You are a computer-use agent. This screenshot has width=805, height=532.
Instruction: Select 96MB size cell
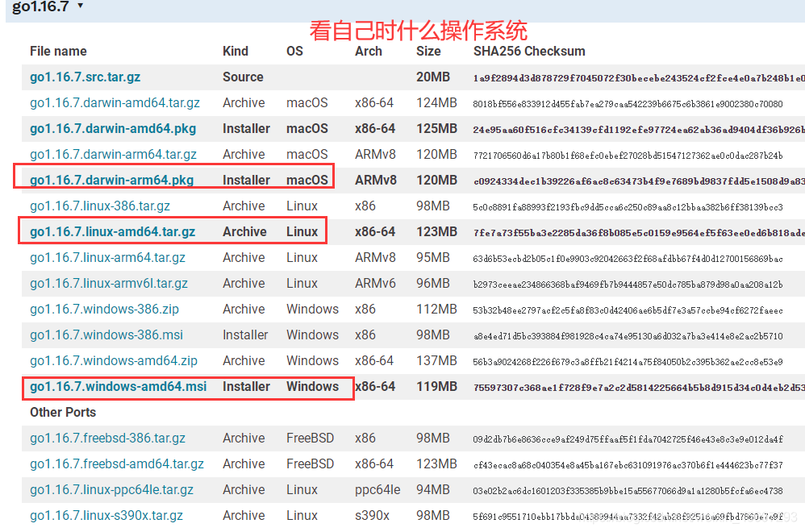coord(433,283)
